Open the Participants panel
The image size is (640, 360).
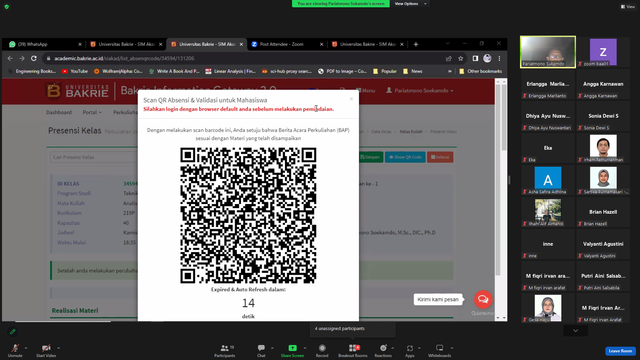point(224,350)
